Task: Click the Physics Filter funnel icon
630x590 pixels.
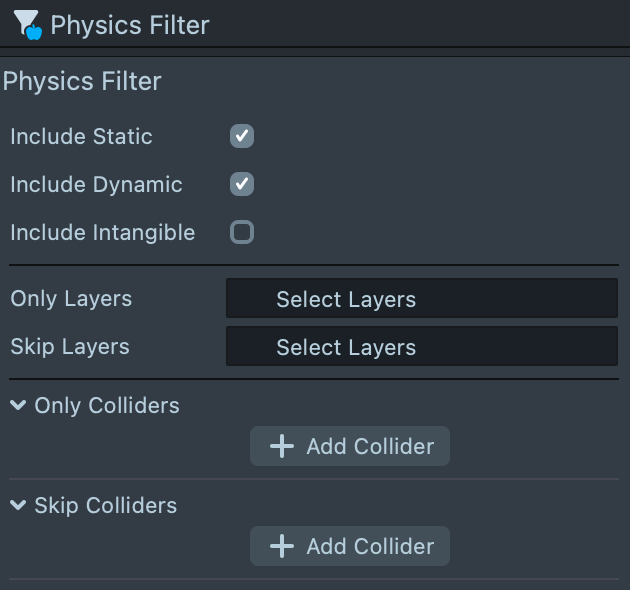Action: tap(27, 24)
